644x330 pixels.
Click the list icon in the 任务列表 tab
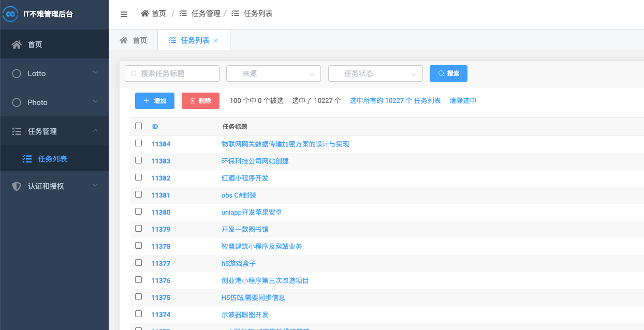172,40
